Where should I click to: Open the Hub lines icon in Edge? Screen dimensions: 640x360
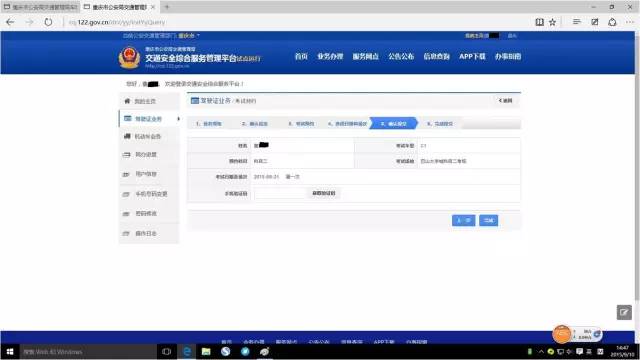click(x=576, y=22)
